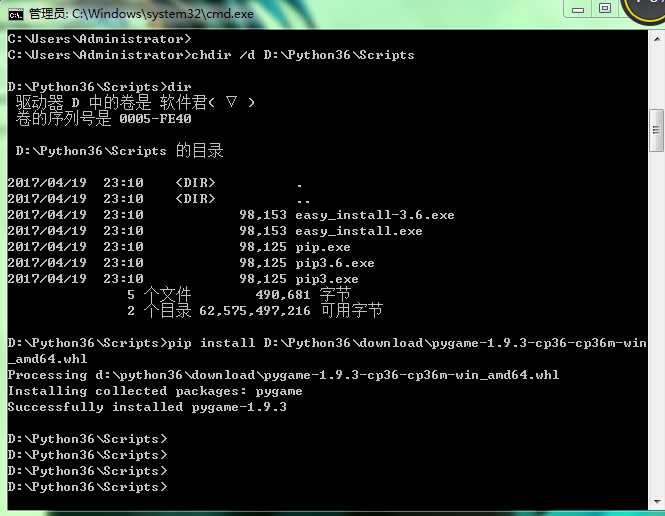Click 'Successfully installed pygame-1.9.3' line
The width and height of the screenshot is (665, 516).
(x=147, y=407)
